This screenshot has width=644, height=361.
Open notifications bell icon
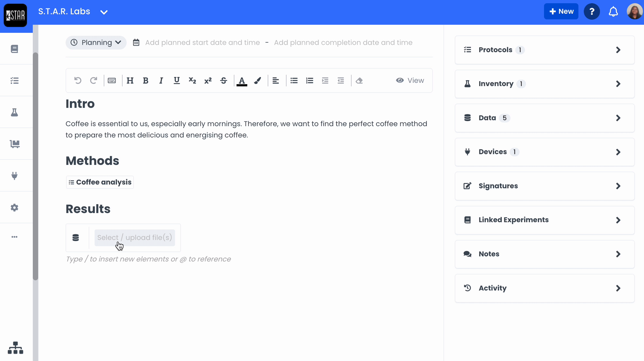[x=613, y=12]
